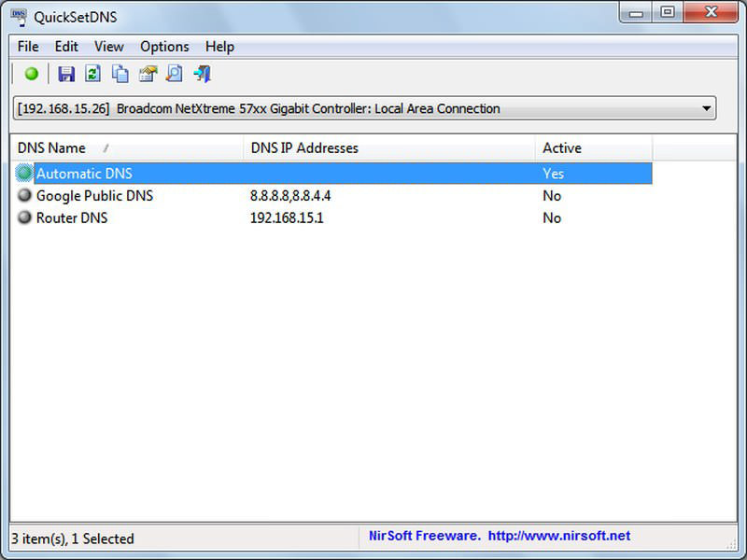Select the Automatic DNS row

tap(333, 174)
